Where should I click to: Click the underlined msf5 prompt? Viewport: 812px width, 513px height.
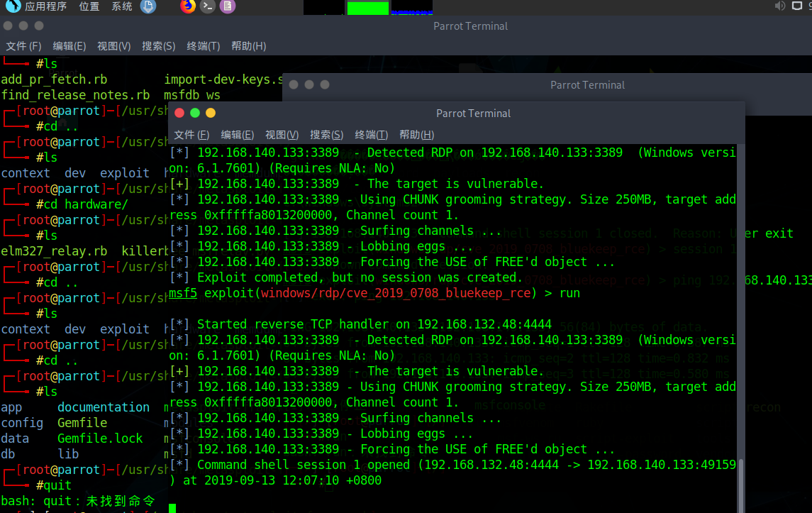coord(183,293)
